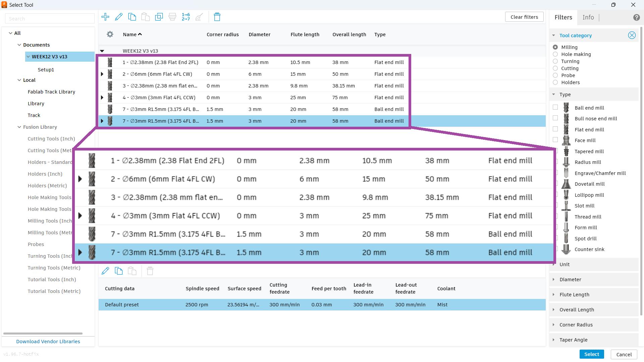Click the duplicate tool icon
The height and width of the screenshot is (362, 644).
click(159, 17)
